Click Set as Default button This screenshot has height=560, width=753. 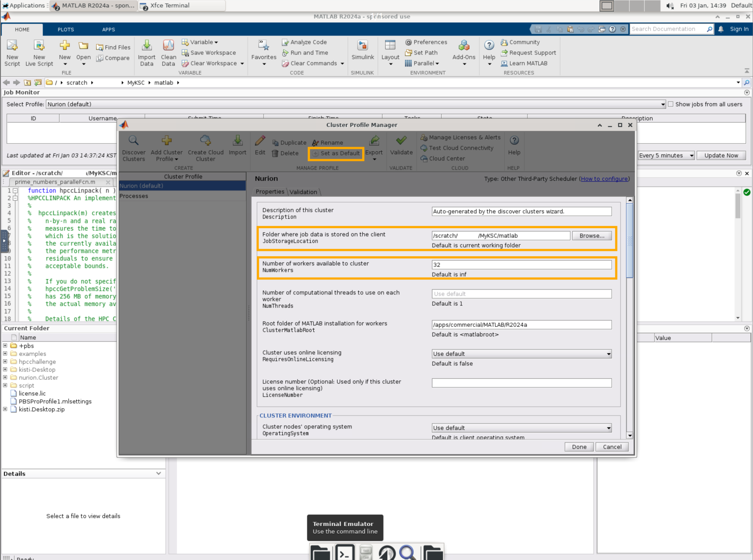tap(336, 153)
